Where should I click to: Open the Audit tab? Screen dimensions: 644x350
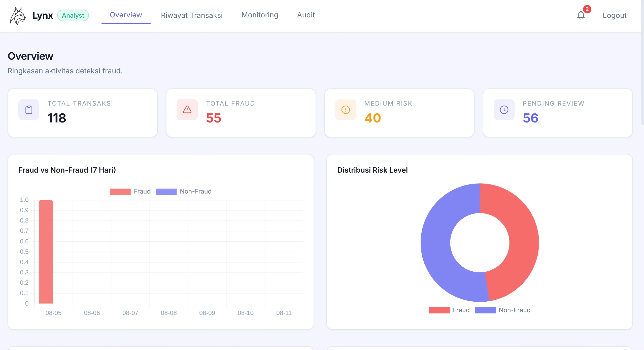click(306, 15)
